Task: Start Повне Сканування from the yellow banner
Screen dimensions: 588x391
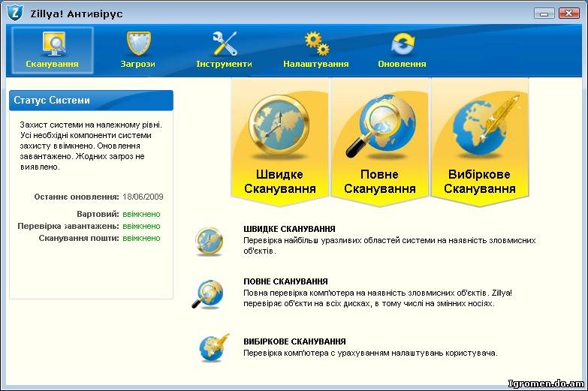Action: point(379,142)
